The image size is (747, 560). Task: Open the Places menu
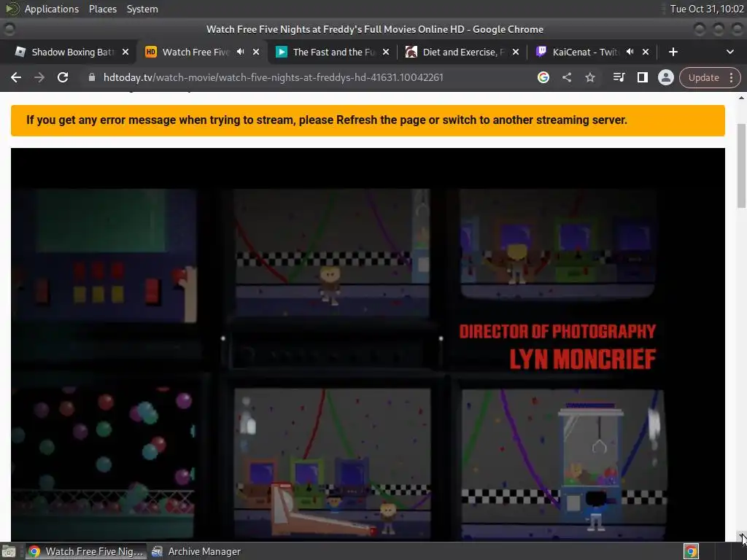click(x=102, y=9)
